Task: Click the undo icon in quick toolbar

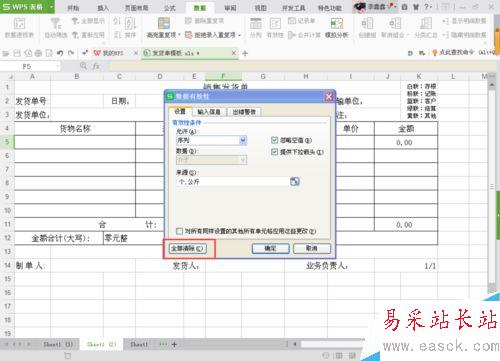Action: [x=60, y=53]
